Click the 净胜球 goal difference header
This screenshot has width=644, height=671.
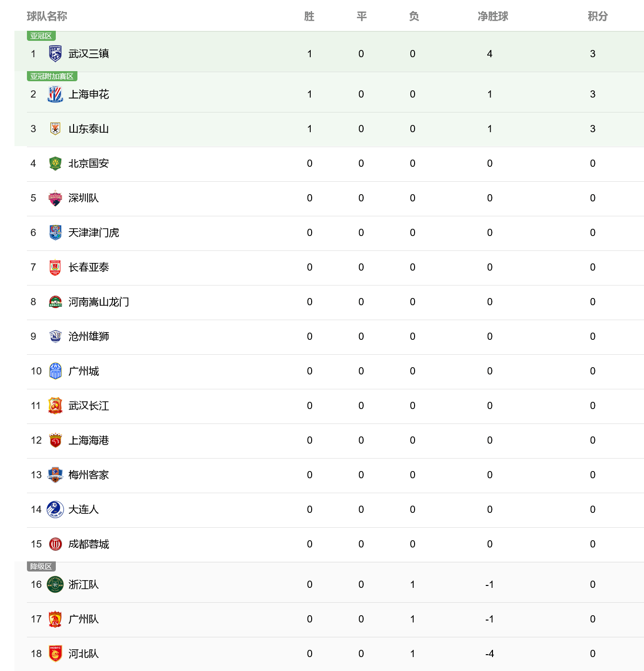point(492,16)
